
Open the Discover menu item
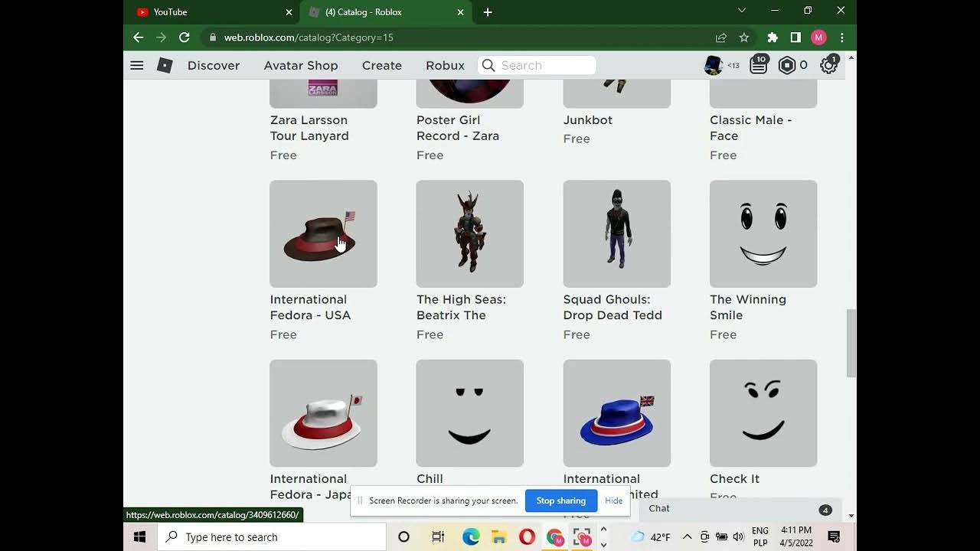point(214,66)
